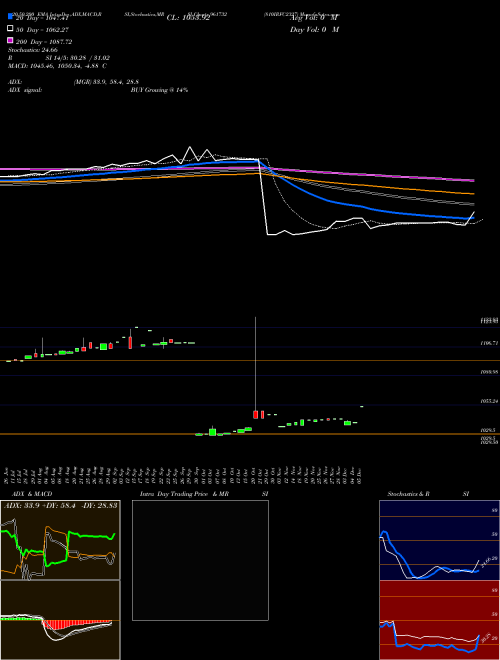This screenshot has width=500, height=660.
Task: Click the 1029.5 price axis label
Action: 488,431
